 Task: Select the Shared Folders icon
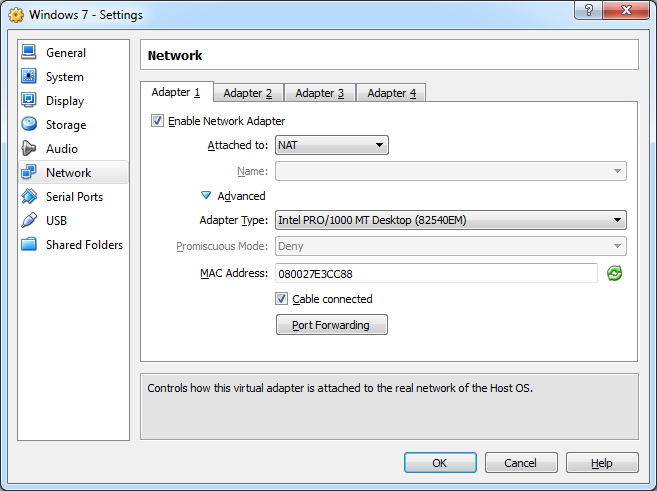click(28, 245)
